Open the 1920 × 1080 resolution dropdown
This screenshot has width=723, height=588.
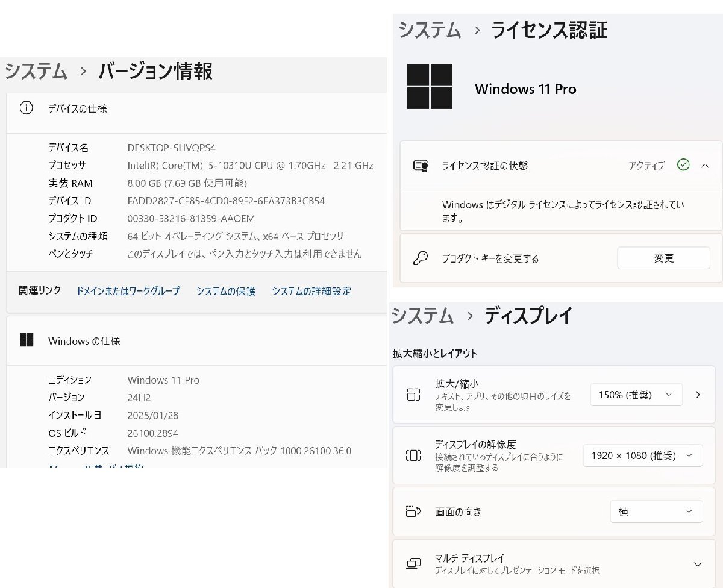coord(643,455)
